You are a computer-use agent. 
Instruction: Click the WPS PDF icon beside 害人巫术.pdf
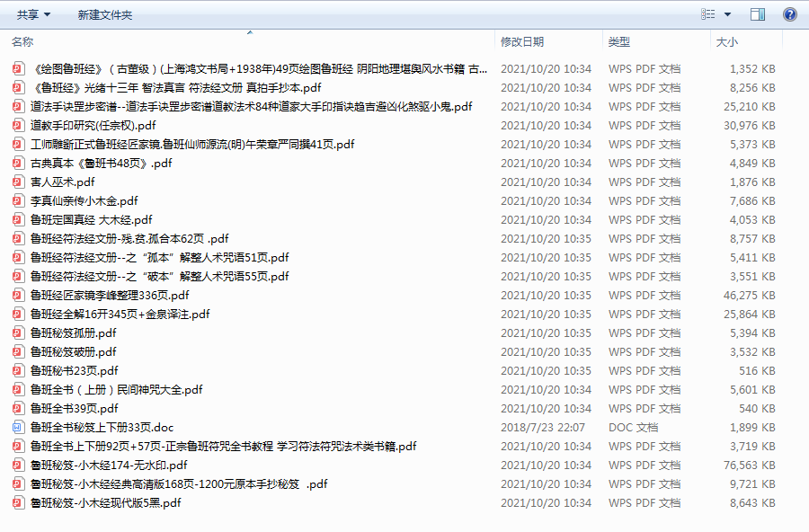[15, 182]
